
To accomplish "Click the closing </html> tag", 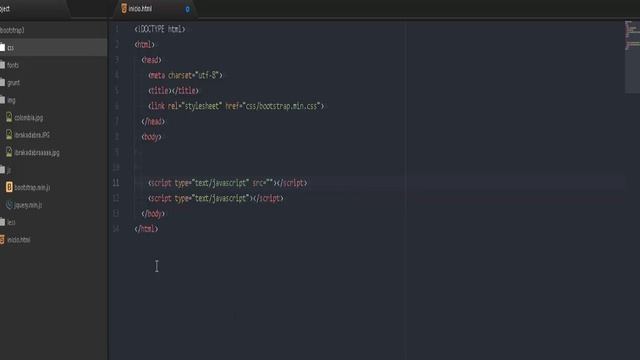I will [x=146, y=229].
